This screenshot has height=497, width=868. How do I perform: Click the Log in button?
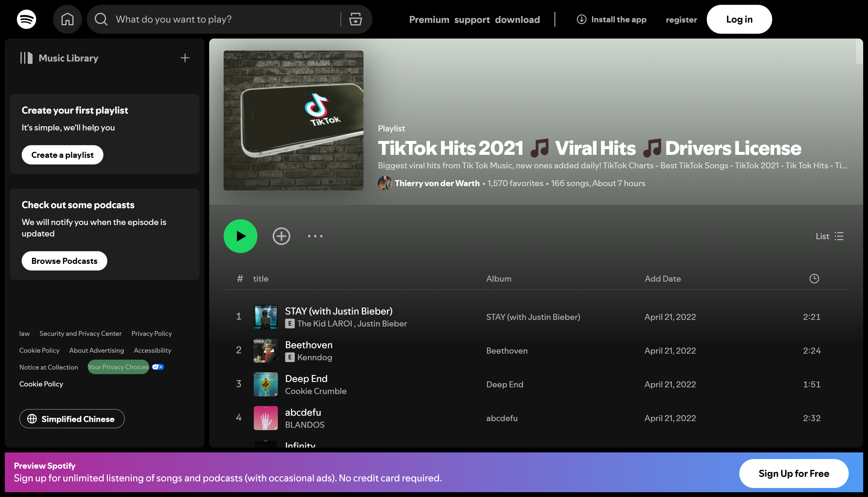(x=739, y=19)
